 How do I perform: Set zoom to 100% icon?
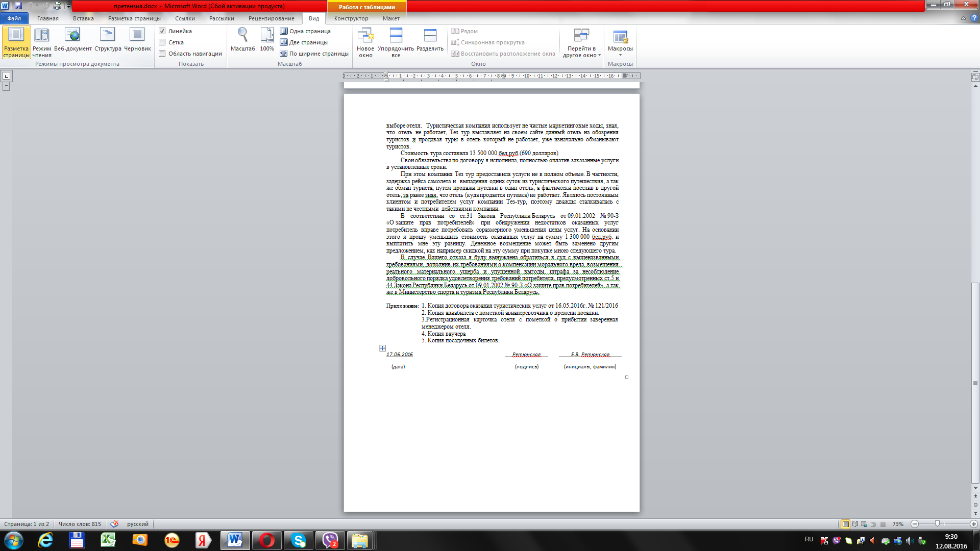267,40
